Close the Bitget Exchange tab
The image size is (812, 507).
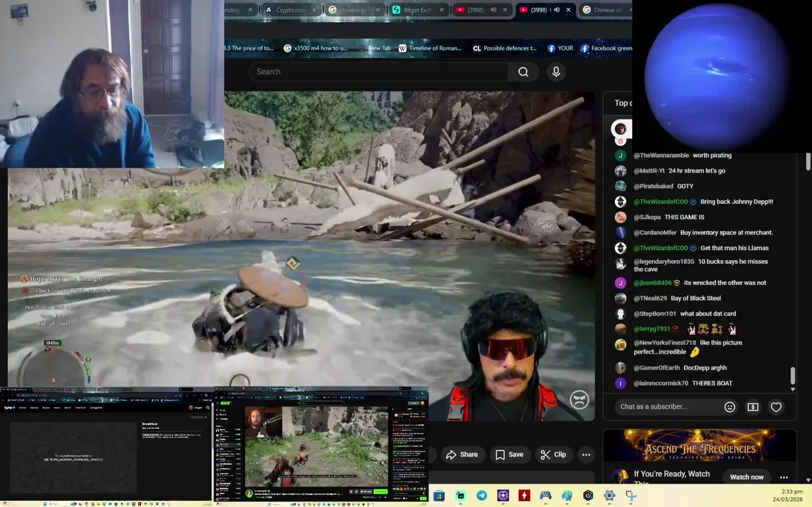coord(441,10)
